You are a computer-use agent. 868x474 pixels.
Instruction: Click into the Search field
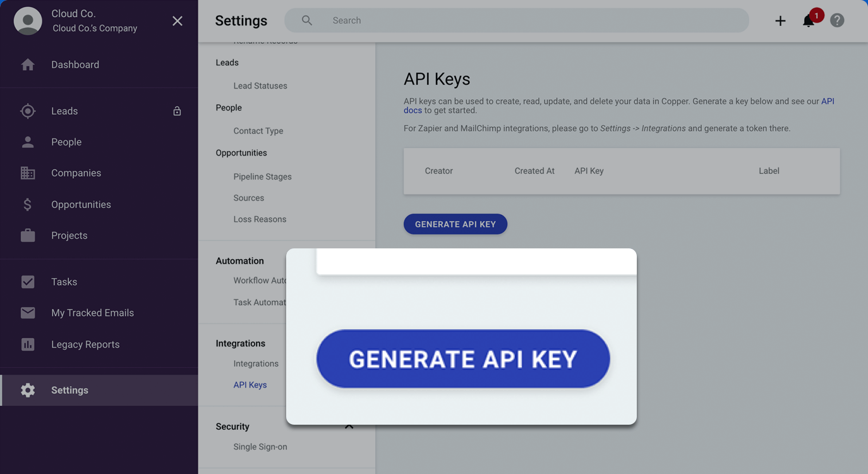(x=517, y=20)
